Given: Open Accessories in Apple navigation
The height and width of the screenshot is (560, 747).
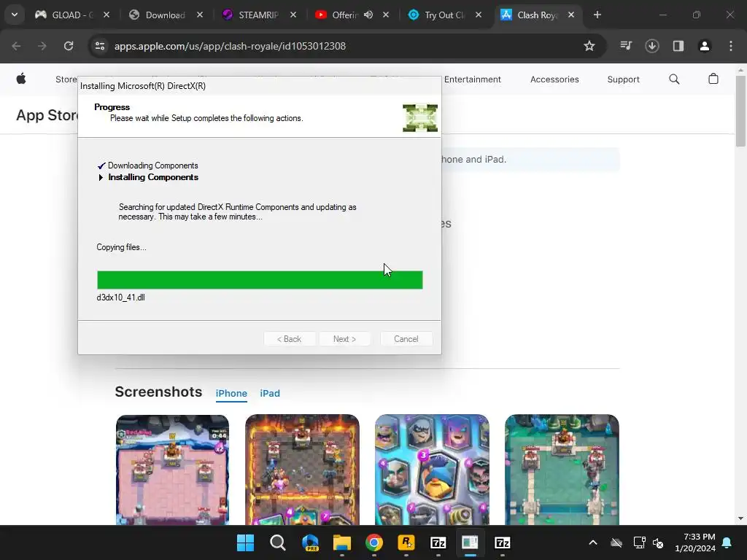Looking at the screenshot, I should coord(554,79).
